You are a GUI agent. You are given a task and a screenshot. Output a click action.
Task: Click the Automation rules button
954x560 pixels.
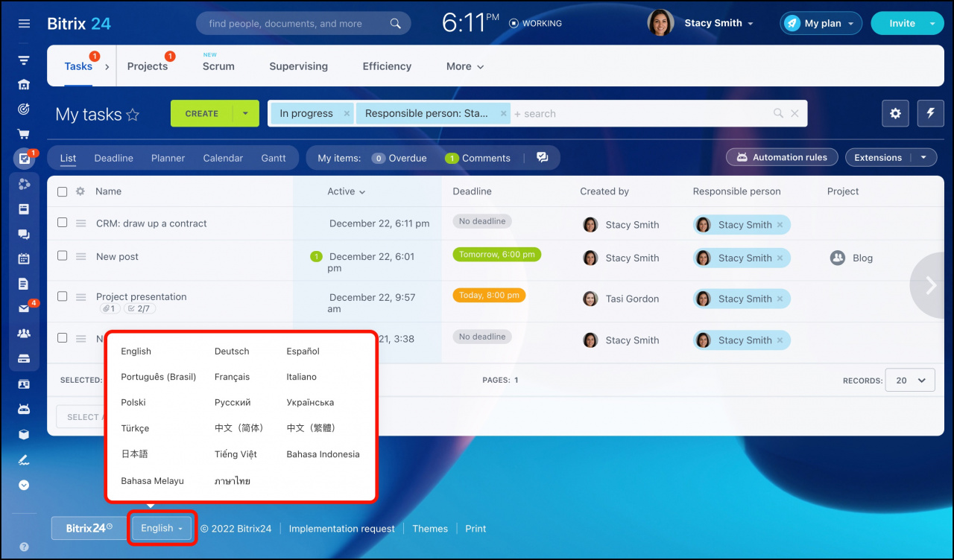pos(782,157)
